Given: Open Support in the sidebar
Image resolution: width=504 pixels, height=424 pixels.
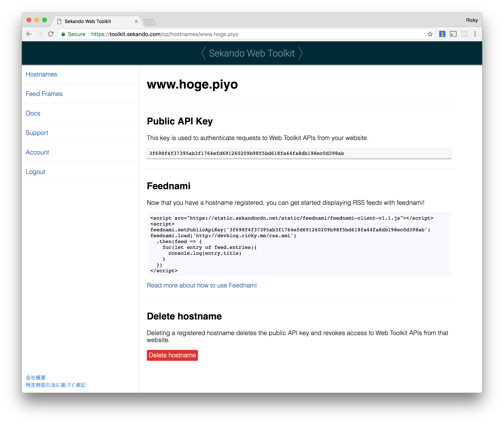Looking at the screenshot, I should point(37,133).
